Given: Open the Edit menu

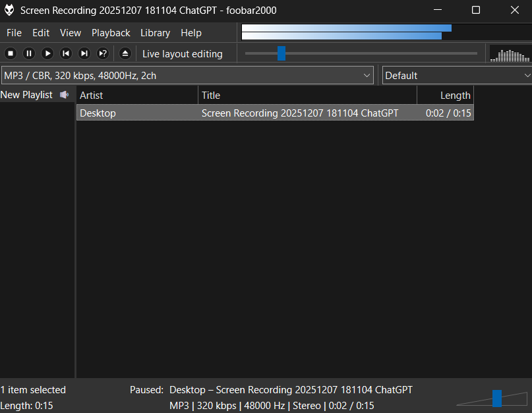Looking at the screenshot, I should pos(41,33).
